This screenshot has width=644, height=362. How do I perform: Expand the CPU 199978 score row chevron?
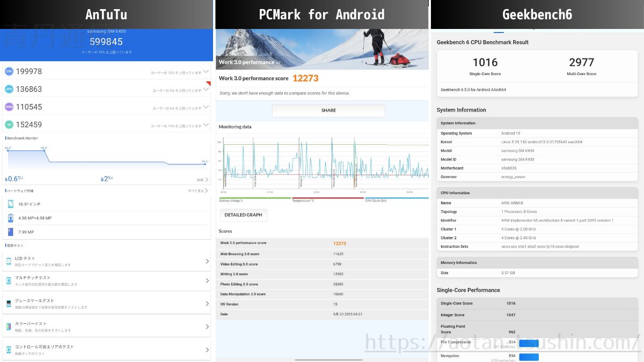coord(206,71)
